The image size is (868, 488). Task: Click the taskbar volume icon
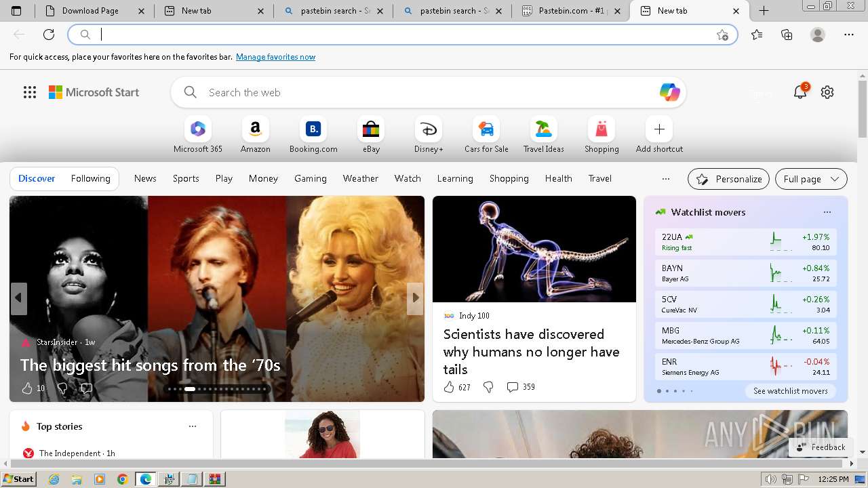771,479
